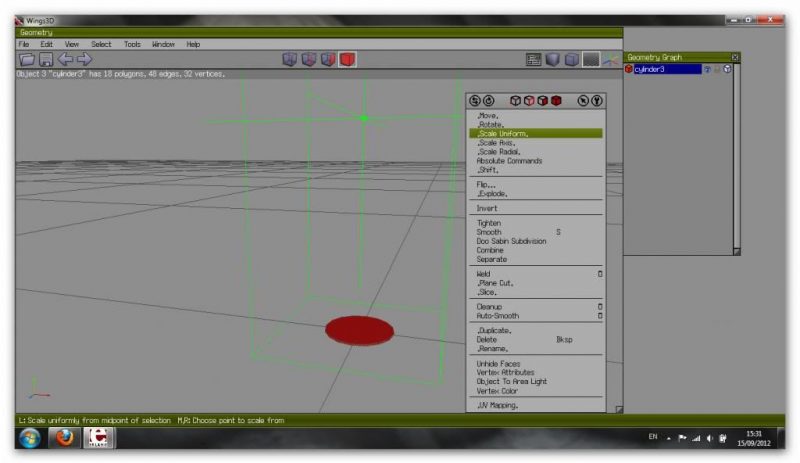This screenshot has height=463, width=800.
Task: Open Firefox from the Windows taskbar
Action: coord(65,439)
